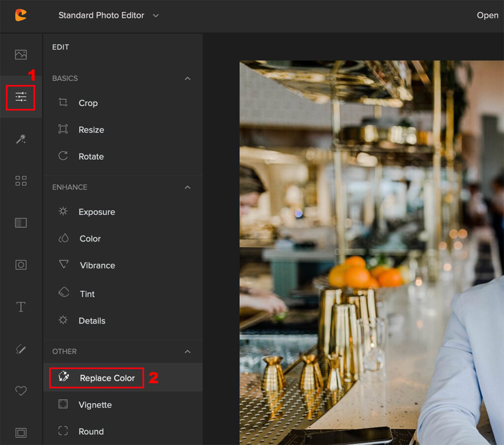Click the Resize tool icon
The width and height of the screenshot is (504, 445).
(63, 129)
